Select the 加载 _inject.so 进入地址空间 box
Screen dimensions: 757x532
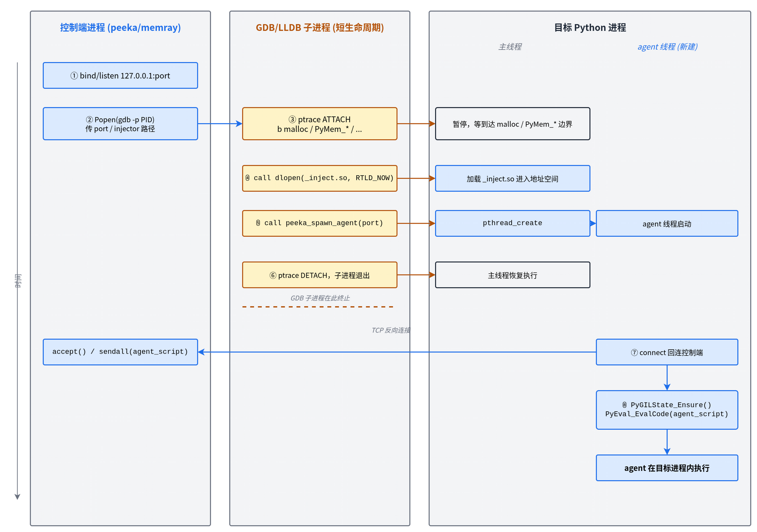point(512,178)
